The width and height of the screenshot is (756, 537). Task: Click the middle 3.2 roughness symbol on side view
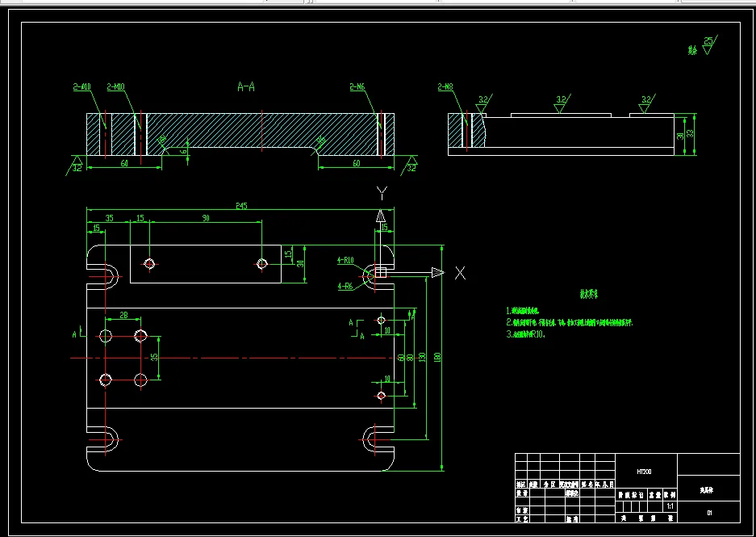pos(562,103)
